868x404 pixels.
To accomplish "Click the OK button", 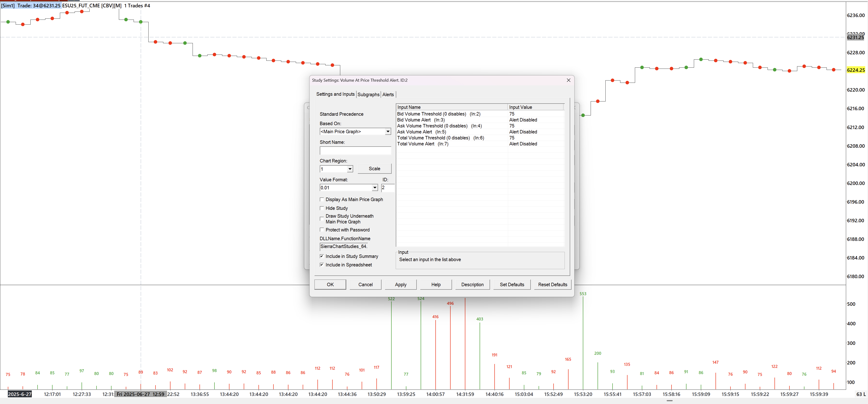I will 330,285.
